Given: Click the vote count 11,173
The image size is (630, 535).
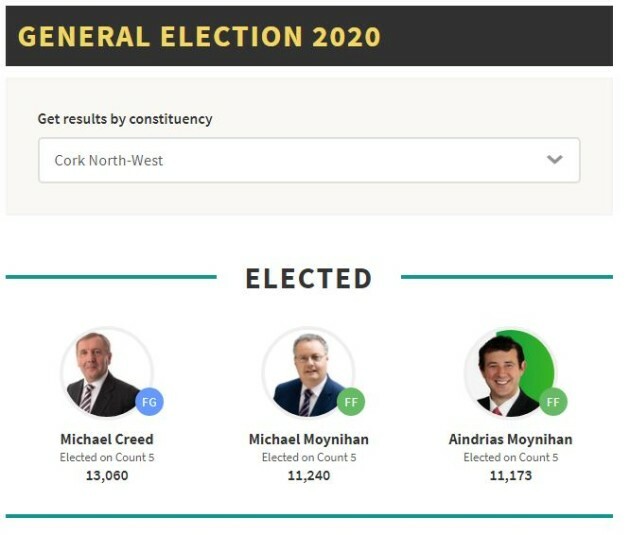Looking at the screenshot, I should click(x=510, y=475).
